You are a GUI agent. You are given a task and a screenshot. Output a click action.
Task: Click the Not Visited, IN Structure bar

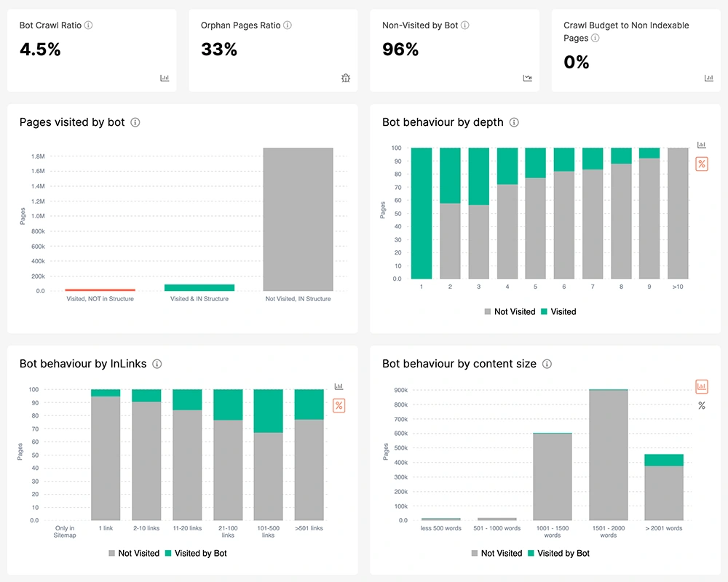[298, 219]
